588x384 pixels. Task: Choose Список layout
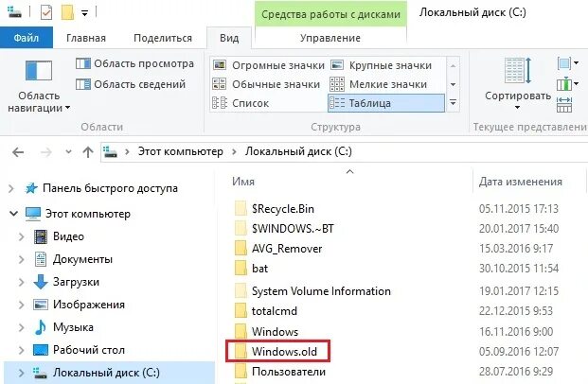pyautogui.click(x=241, y=103)
